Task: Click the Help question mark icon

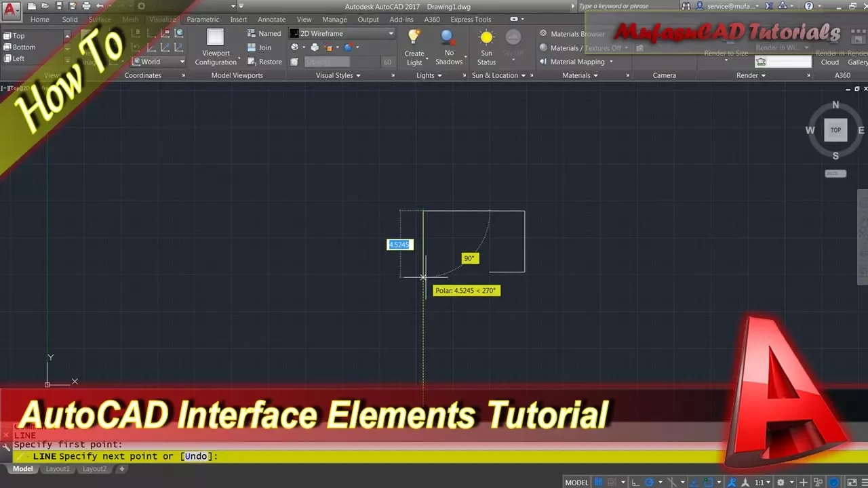Action: coord(809,6)
